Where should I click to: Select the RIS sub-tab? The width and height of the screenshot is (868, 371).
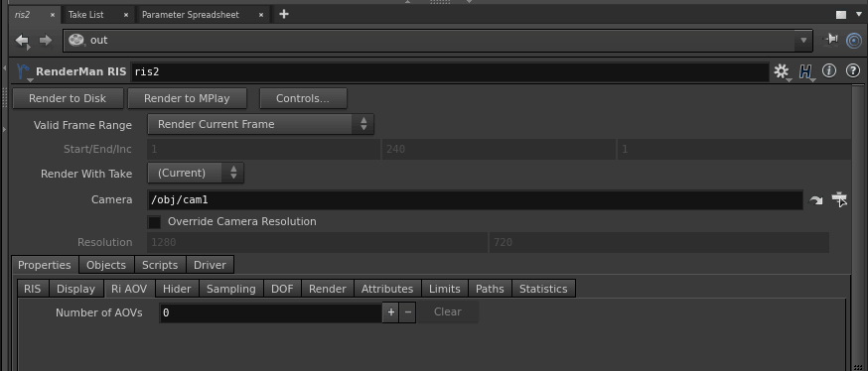tap(33, 289)
